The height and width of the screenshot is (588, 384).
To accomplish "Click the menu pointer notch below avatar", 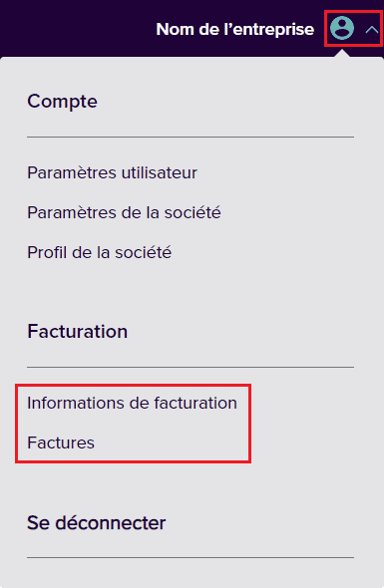I will tap(341, 53).
